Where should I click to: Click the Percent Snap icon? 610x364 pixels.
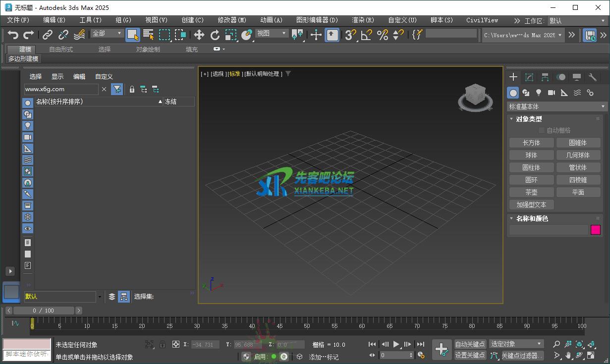(x=382, y=35)
